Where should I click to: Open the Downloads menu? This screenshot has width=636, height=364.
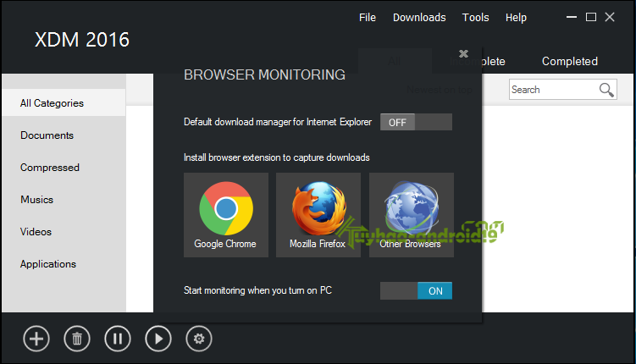419,18
